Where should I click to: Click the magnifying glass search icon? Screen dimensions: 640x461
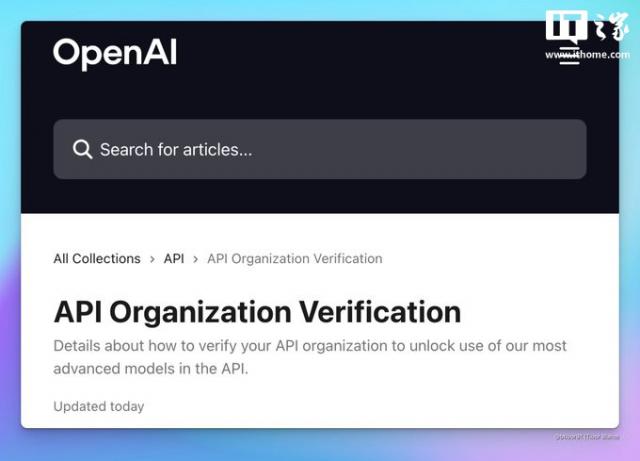[x=83, y=150]
